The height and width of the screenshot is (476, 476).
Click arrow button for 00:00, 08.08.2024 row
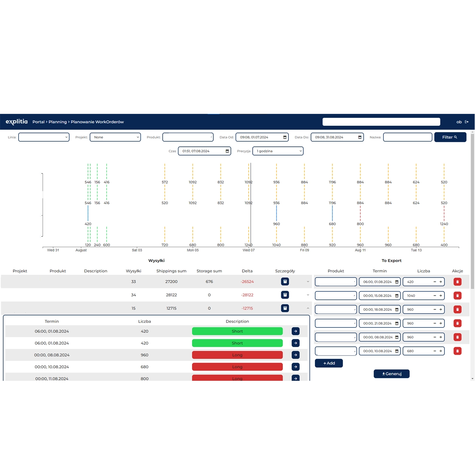(296, 355)
